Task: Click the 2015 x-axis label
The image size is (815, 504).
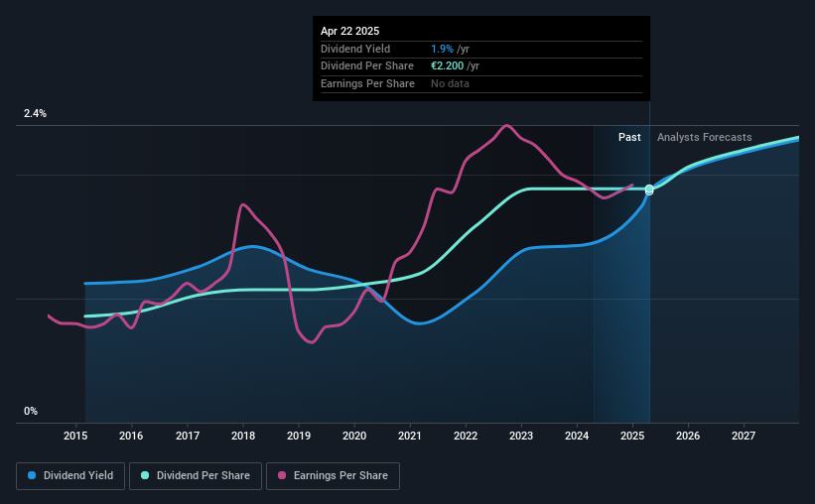Action: point(75,436)
